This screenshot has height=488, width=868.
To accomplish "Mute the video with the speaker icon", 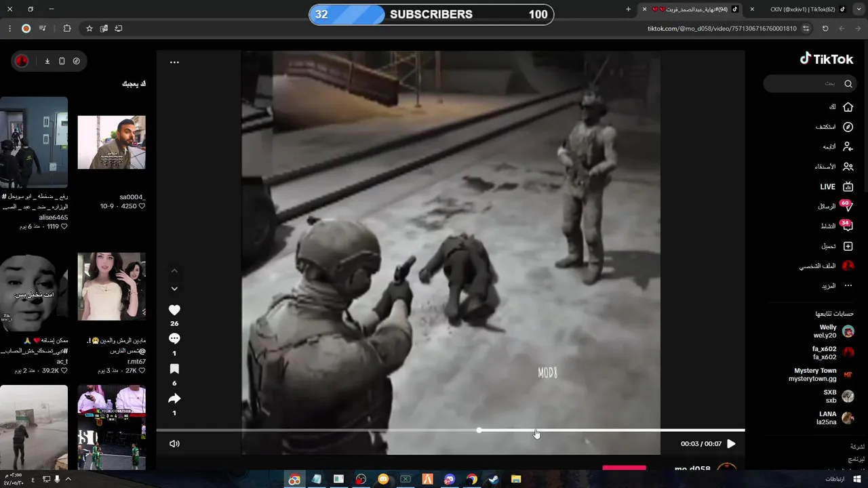I will click(x=174, y=444).
